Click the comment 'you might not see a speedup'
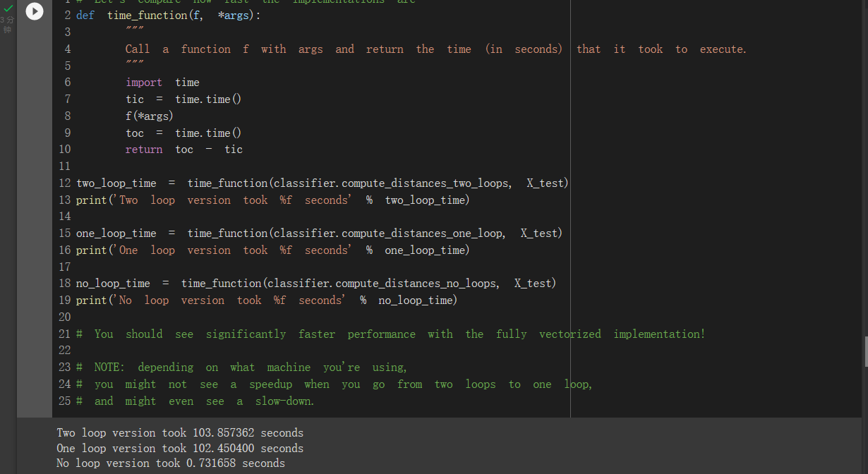Image resolution: width=868 pixels, height=474 pixels. point(334,384)
